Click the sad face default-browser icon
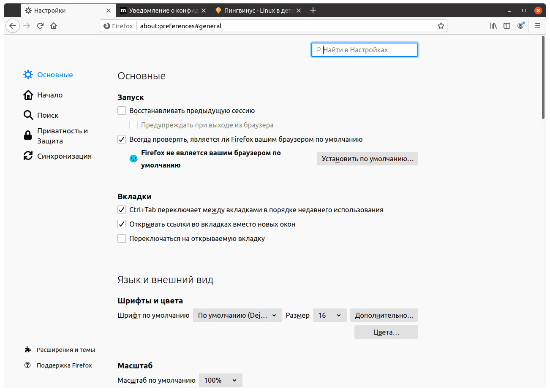 coord(133,159)
